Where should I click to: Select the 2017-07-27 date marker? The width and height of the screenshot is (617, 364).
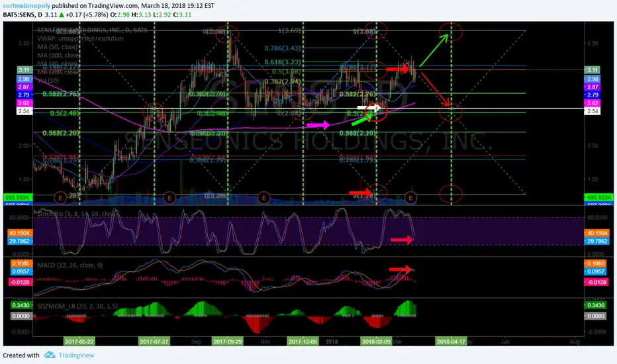coord(154,341)
